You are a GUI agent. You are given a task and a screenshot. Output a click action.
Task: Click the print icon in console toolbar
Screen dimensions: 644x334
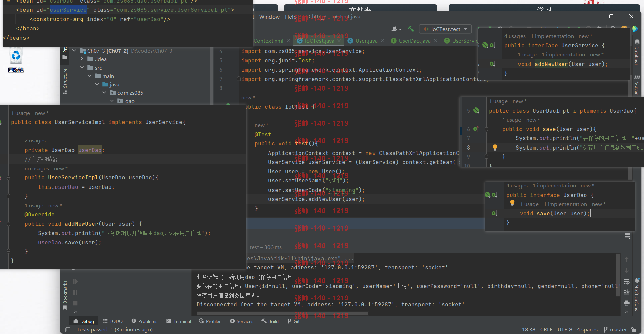(626, 303)
